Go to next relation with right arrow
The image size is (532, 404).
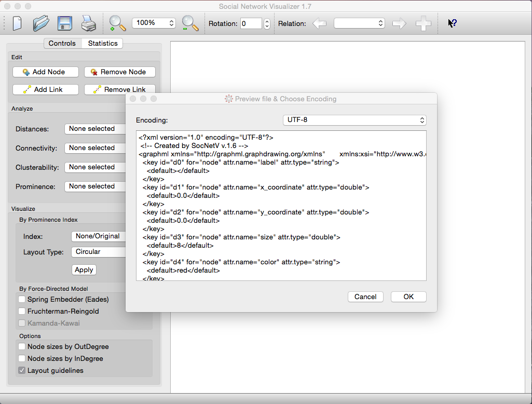(x=399, y=23)
